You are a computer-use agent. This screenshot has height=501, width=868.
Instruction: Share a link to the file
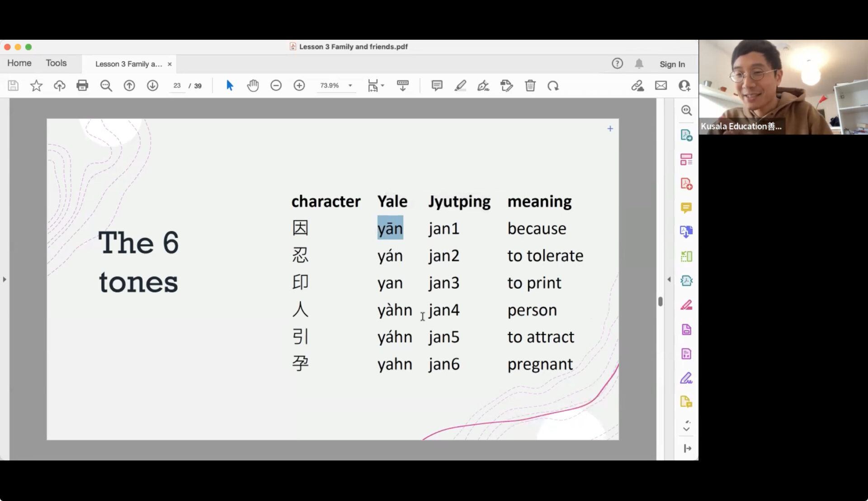637,85
